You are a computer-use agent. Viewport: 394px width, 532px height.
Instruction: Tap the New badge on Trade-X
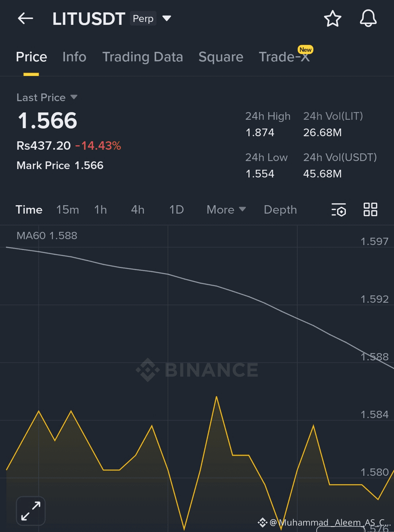click(305, 50)
